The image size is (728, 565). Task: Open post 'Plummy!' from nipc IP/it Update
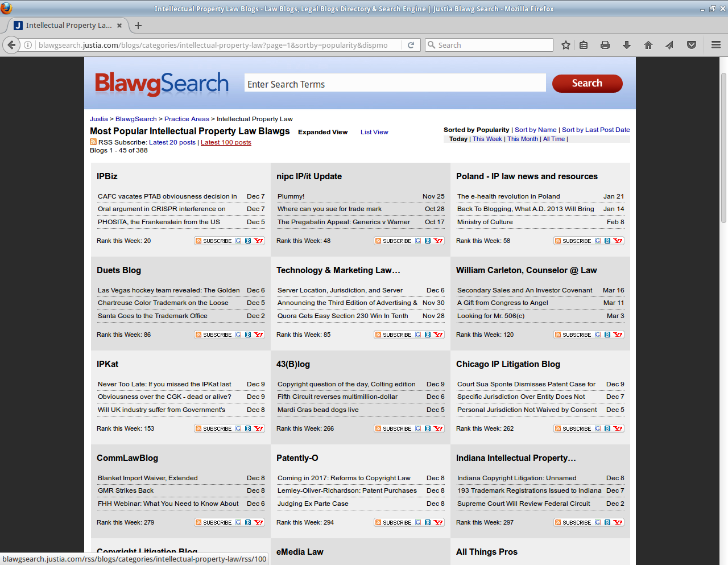click(291, 196)
